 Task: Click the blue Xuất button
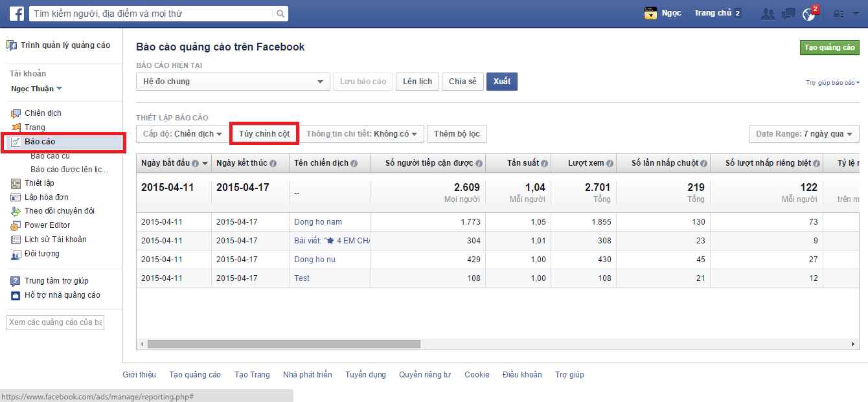point(502,82)
